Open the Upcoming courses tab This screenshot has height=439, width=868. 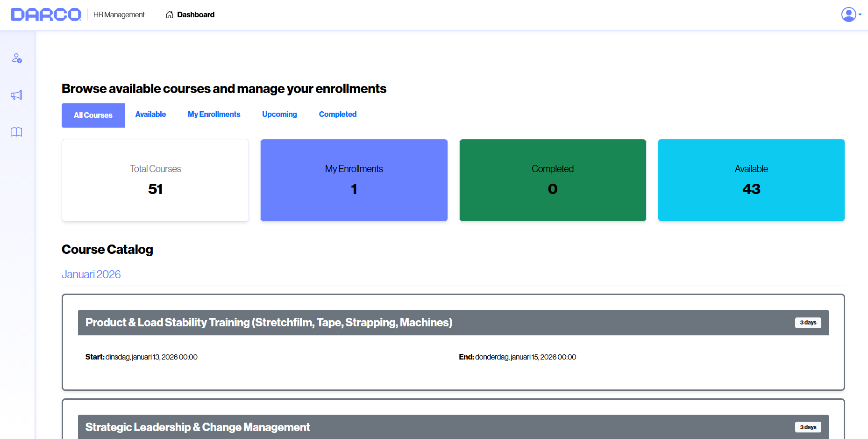[x=279, y=115]
